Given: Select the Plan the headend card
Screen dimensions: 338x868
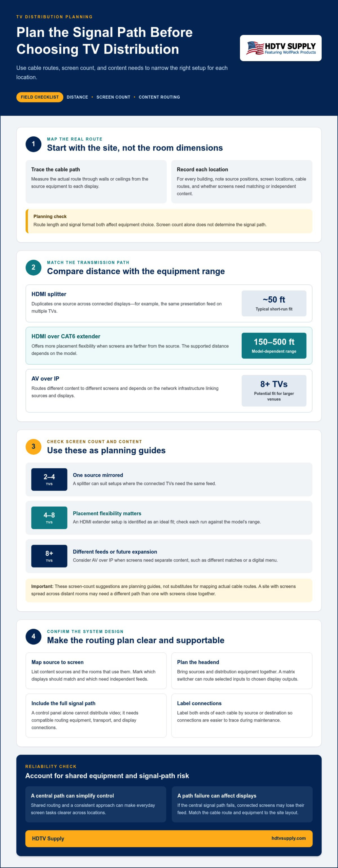Looking at the screenshot, I should (242, 671).
